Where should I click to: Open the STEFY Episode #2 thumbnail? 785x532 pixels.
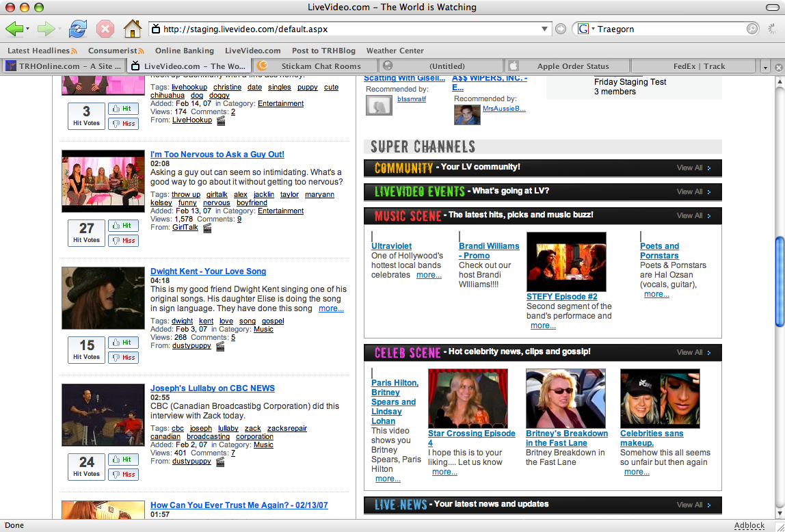(566, 262)
